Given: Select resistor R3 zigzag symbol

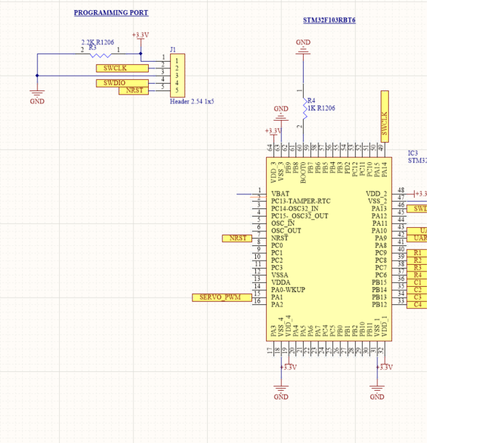Looking at the screenshot, I should pyautogui.click(x=101, y=56).
